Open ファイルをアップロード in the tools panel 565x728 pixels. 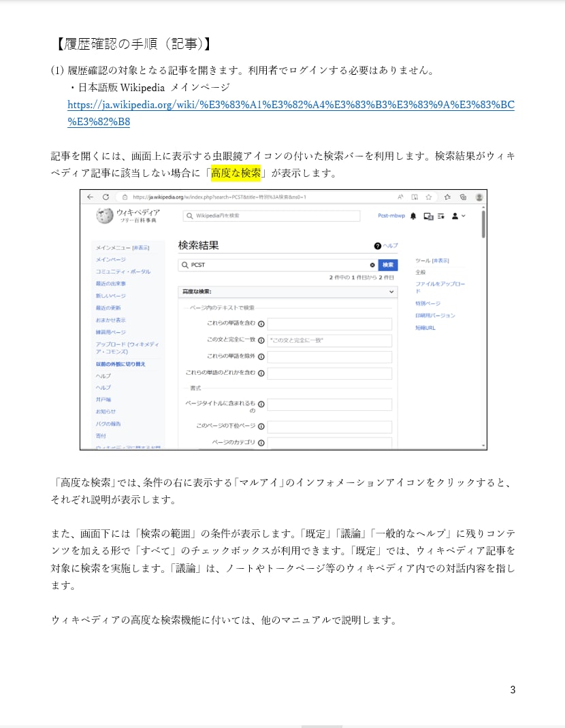pyautogui.click(x=440, y=287)
